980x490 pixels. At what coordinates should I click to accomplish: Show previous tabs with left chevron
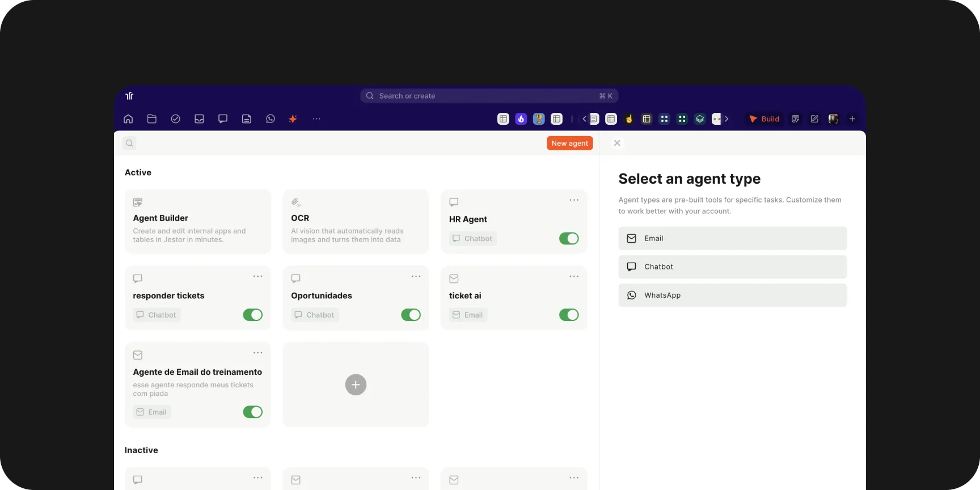pyautogui.click(x=584, y=119)
